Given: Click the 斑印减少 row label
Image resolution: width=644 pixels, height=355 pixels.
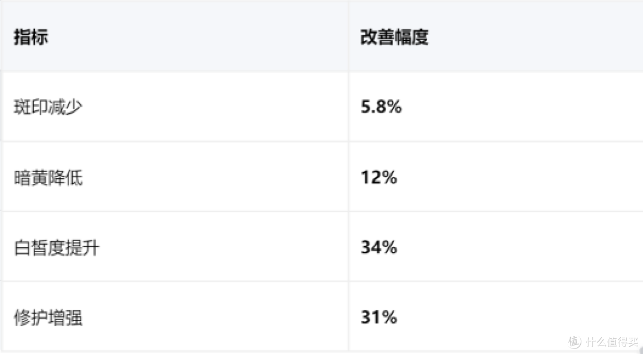Looking at the screenshot, I should tap(48, 107).
